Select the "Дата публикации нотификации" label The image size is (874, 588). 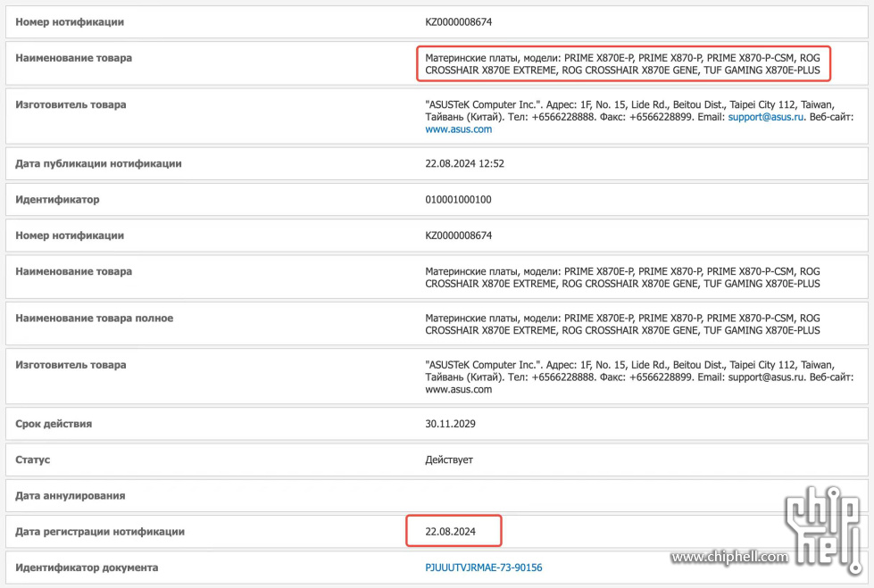point(99,164)
